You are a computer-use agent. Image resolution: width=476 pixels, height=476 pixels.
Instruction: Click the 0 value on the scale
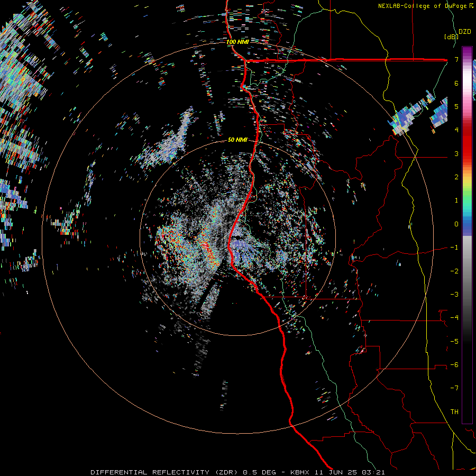pyautogui.click(x=456, y=224)
